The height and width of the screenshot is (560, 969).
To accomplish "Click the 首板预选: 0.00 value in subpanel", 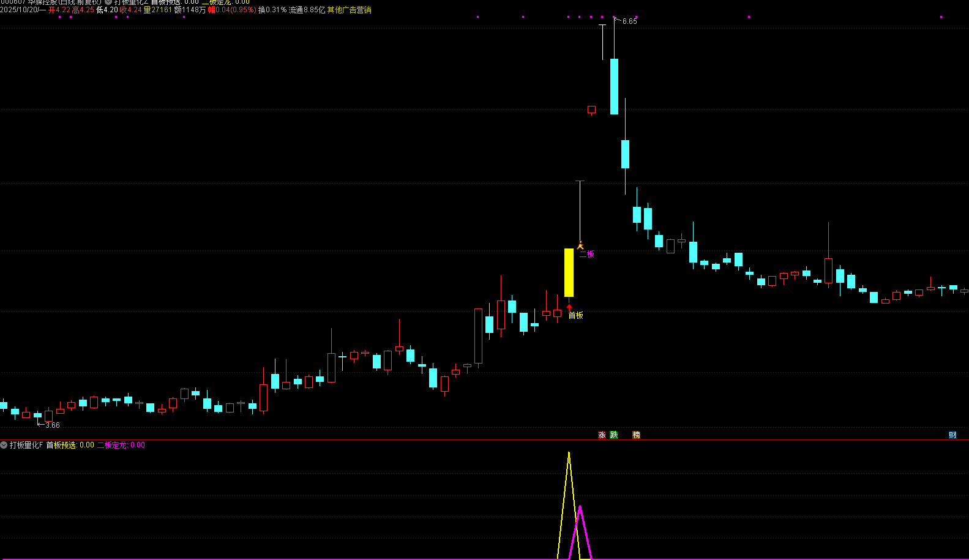I will [70, 445].
